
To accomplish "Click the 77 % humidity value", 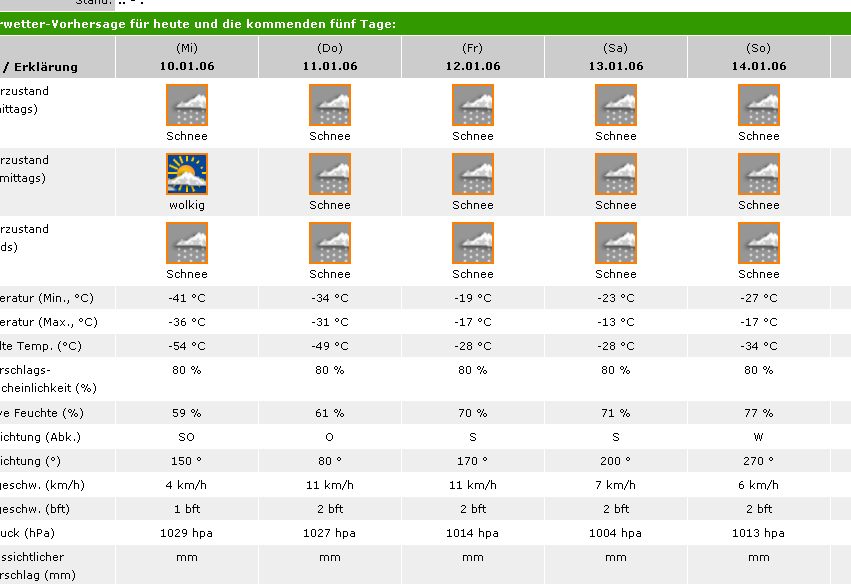I will tap(759, 413).
